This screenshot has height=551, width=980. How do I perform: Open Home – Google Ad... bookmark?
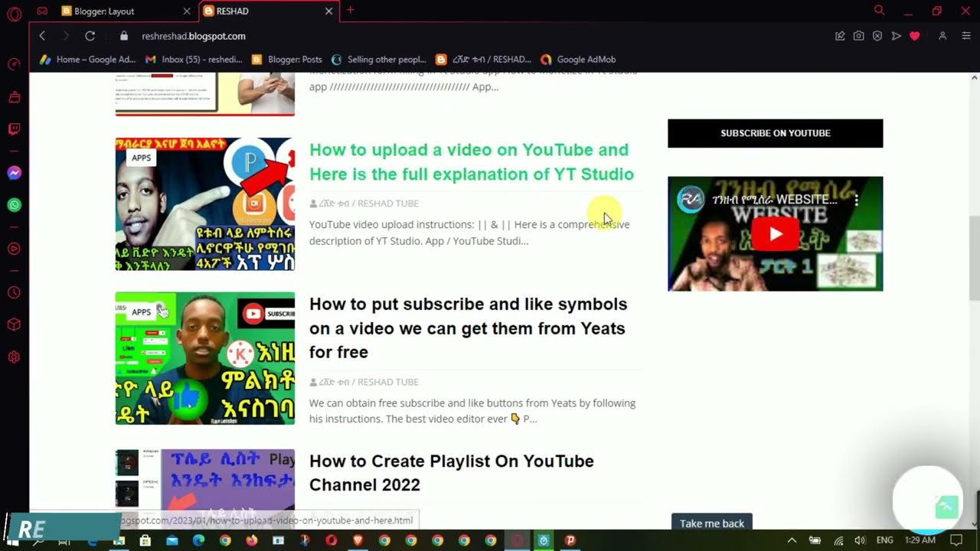tap(87, 59)
